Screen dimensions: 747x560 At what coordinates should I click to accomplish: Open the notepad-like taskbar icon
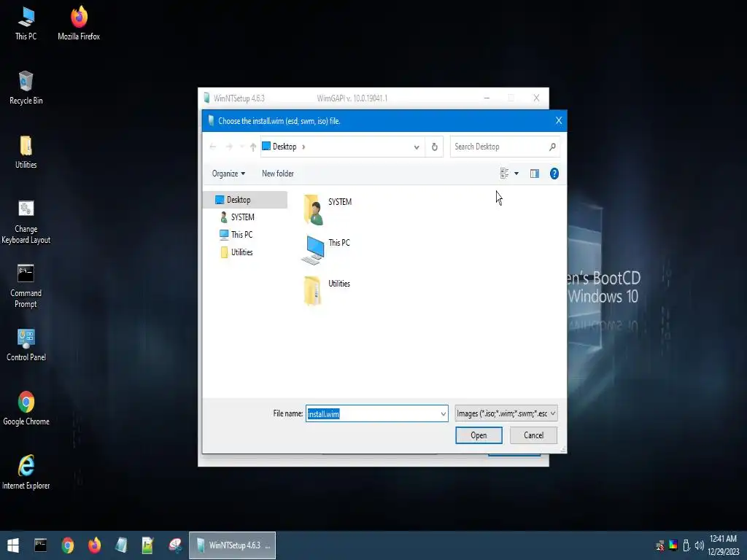(121, 545)
